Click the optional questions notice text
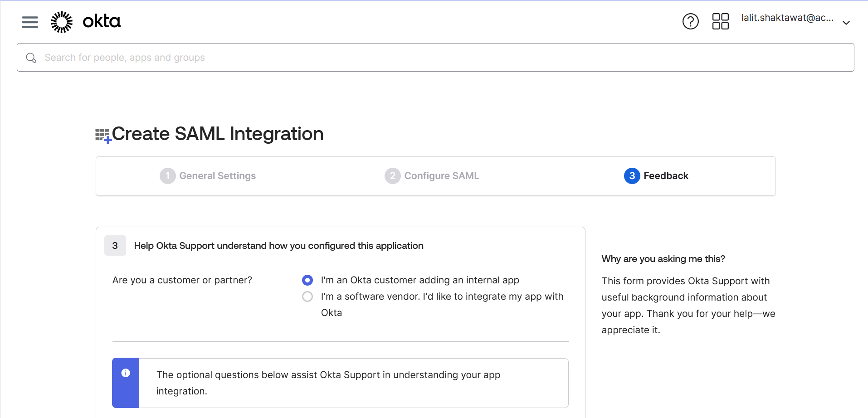The image size is (868, 418). 328,383
